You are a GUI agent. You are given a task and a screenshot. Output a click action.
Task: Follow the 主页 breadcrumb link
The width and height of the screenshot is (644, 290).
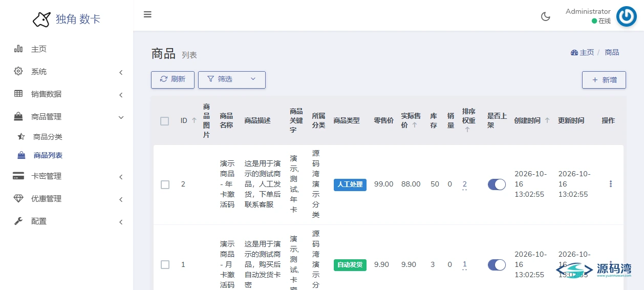[x=587, y=52]
